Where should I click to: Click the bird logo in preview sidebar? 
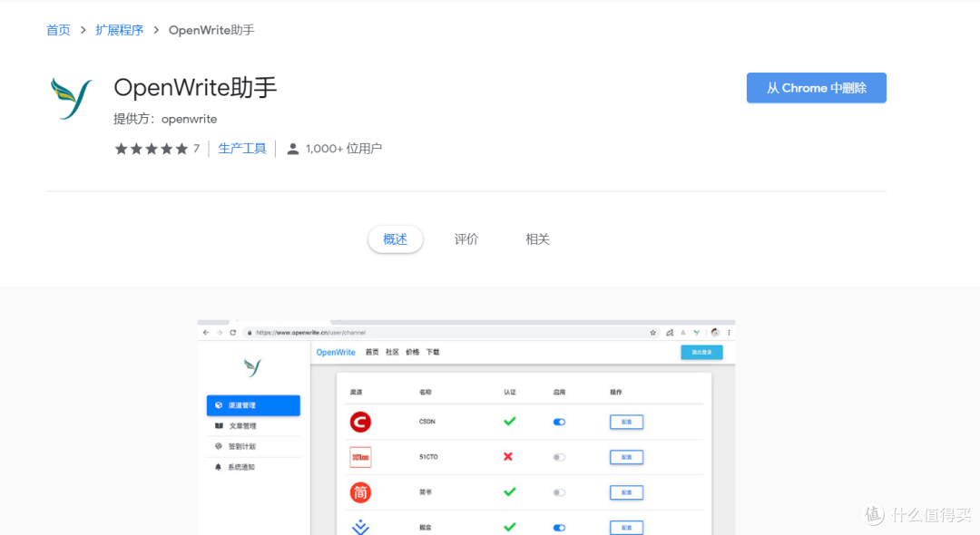(x=252, y=367)
